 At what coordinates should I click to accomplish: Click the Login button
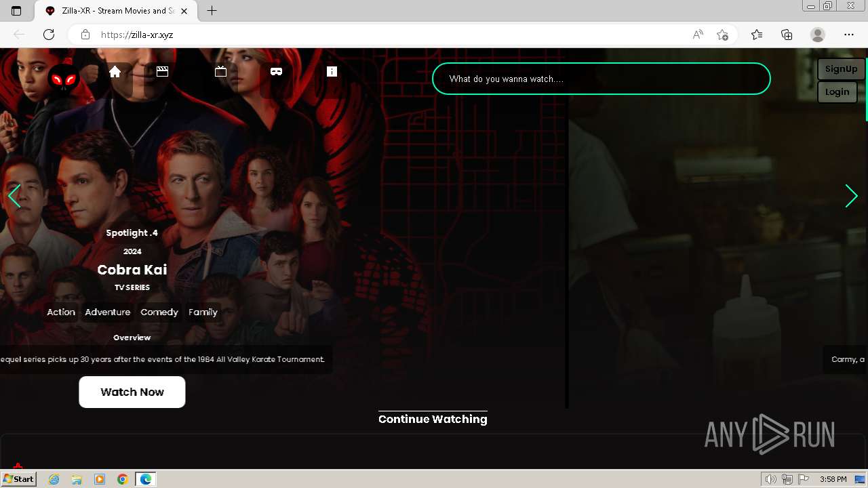837,92
